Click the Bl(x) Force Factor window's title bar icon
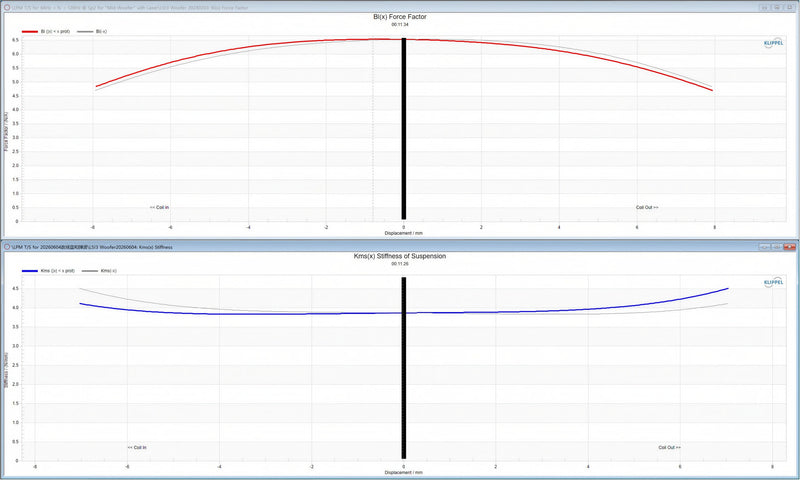The height and width of the screenshot is (480, 800). click(x=7, y=8)
